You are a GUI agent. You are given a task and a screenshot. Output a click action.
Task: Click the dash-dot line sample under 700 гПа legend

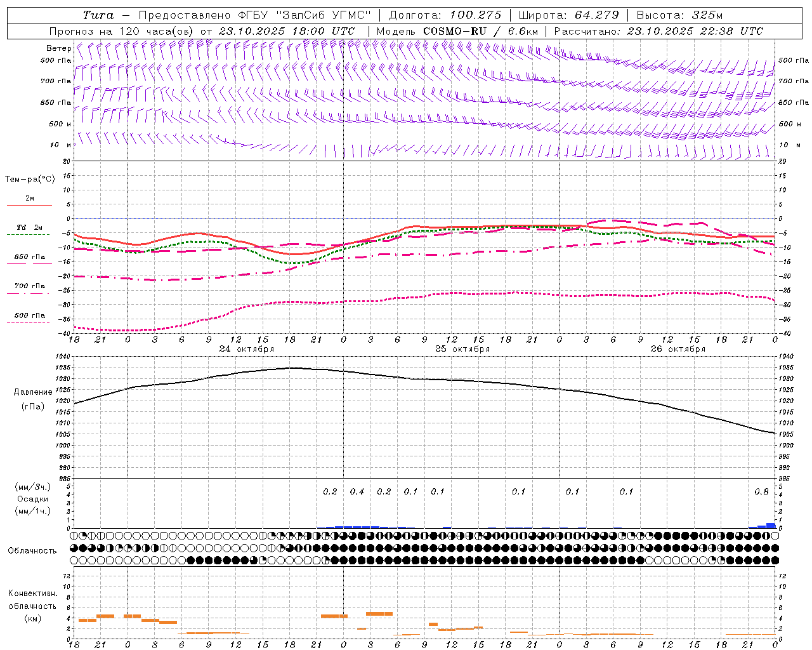click(x=29, y=293)
